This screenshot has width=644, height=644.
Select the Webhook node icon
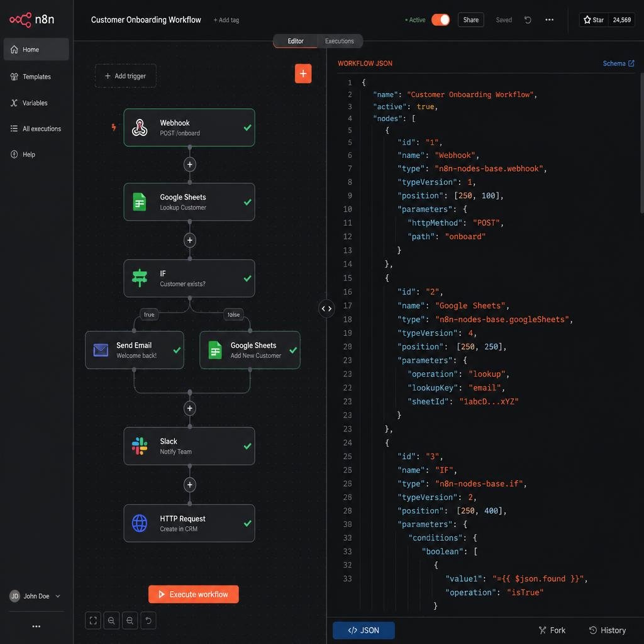[140, 127]
